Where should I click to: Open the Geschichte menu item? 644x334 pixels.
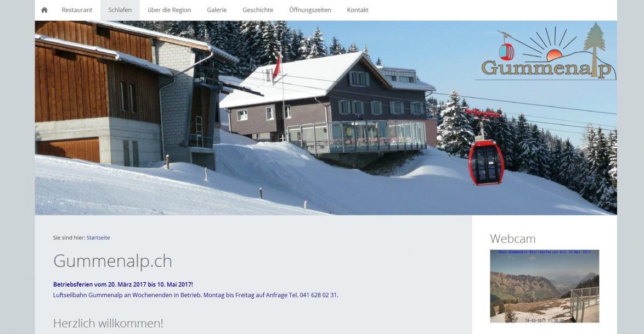click(258, 10)
